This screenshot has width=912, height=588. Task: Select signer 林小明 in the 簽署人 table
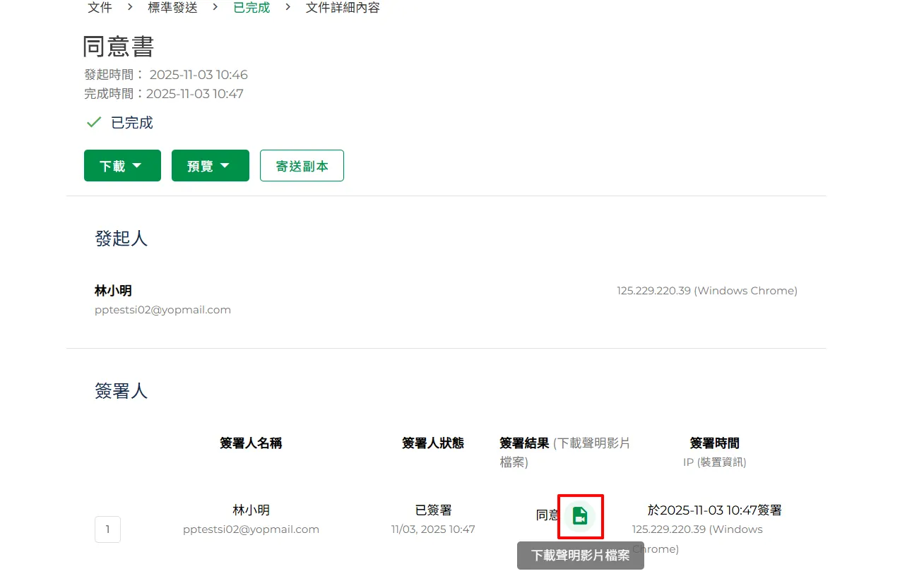250,510
